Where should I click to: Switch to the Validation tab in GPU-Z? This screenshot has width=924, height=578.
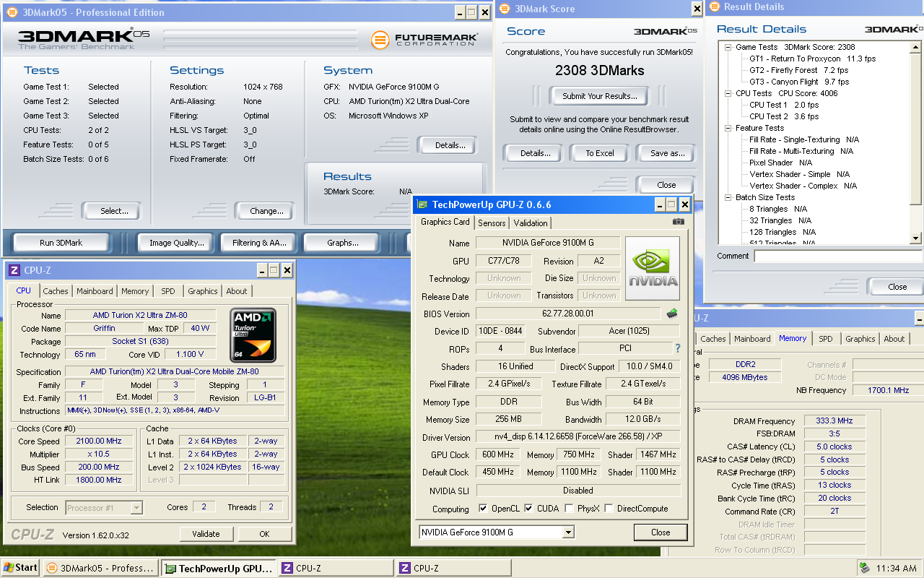(531, 223)
